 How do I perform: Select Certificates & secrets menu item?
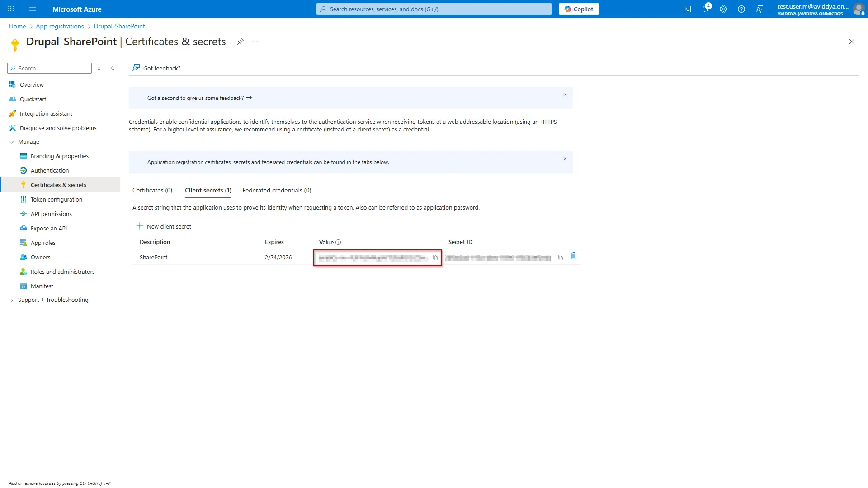pos(60,185)
